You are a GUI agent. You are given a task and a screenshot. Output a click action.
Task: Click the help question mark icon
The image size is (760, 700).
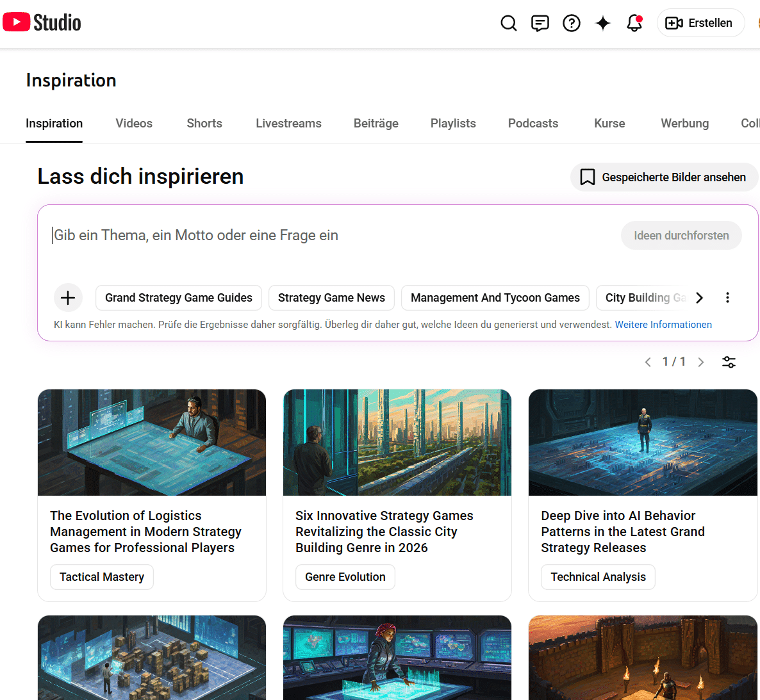tap(571, 24)
